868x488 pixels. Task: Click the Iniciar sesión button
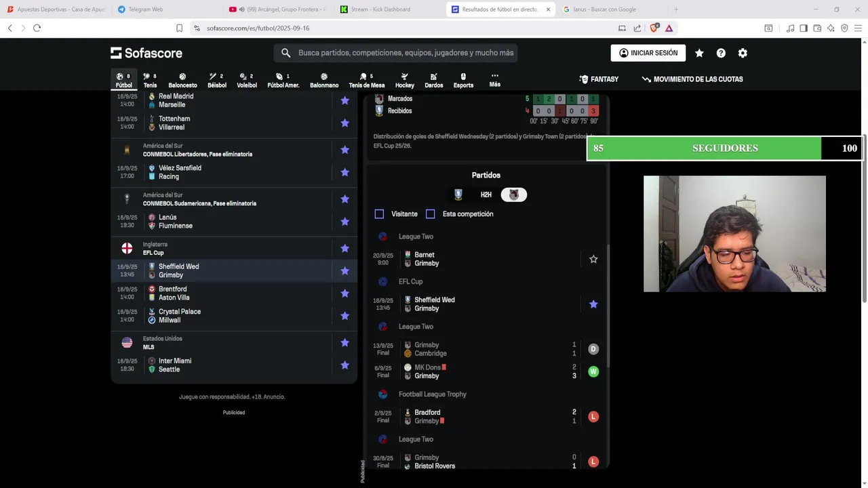tap(648, 53)
